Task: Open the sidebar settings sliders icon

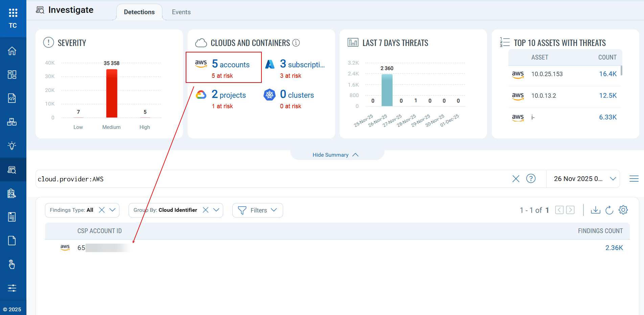Action: pos(12,288)
